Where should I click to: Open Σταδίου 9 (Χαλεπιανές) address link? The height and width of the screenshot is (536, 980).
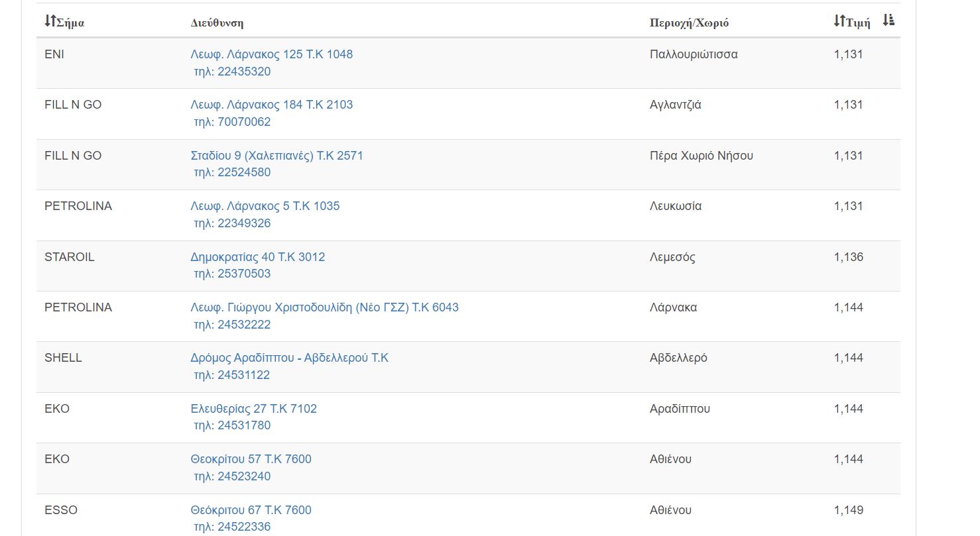[276, 156]
